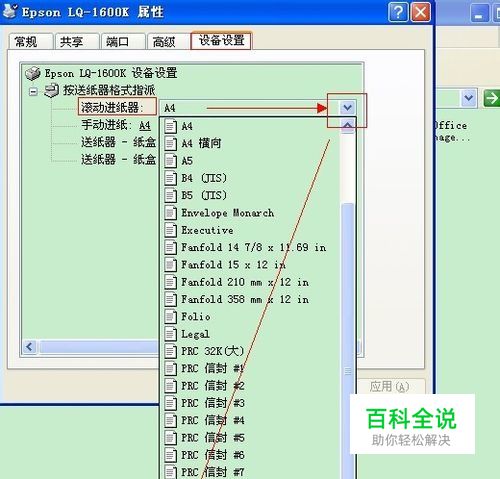The height and width of the screenshot is (479, 500).
Task: Select the 设备设置 tab
Action: (221, 40)
